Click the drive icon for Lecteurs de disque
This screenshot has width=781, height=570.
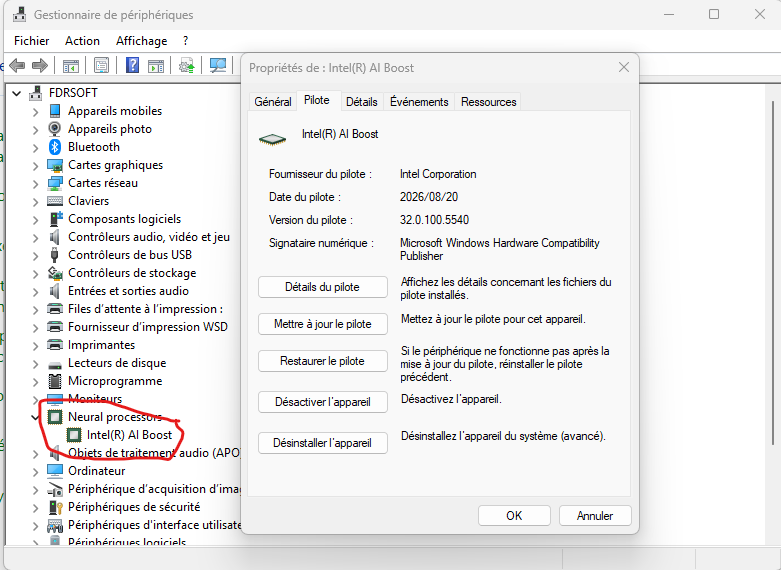point(55,364)
